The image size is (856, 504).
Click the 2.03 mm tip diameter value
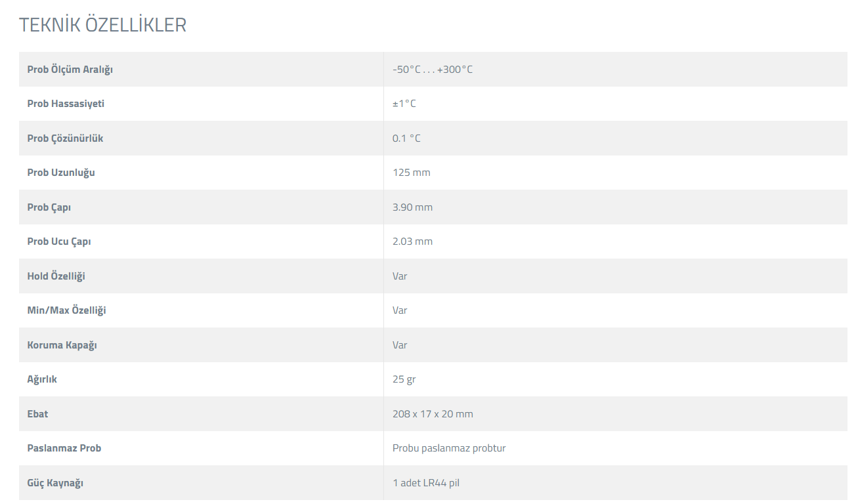pos(413,241)
